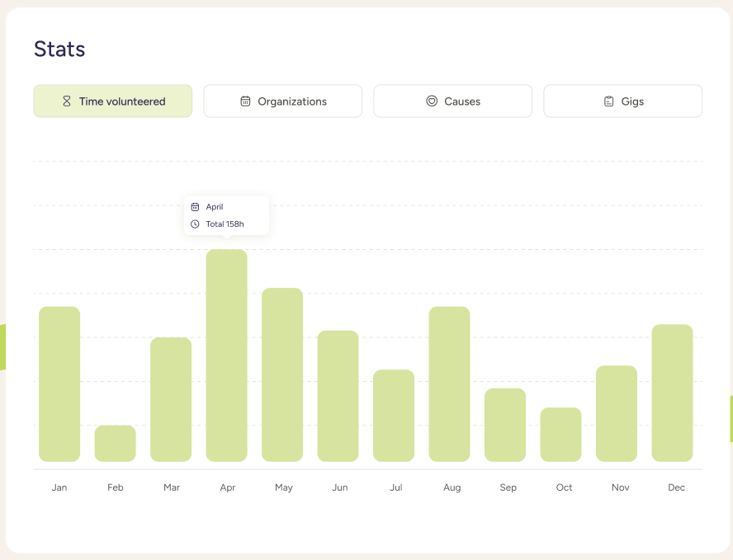Image resolution: width=733 pixels, height=560 pixels.
Task: Select the October bar
Action: coord(560,435)
